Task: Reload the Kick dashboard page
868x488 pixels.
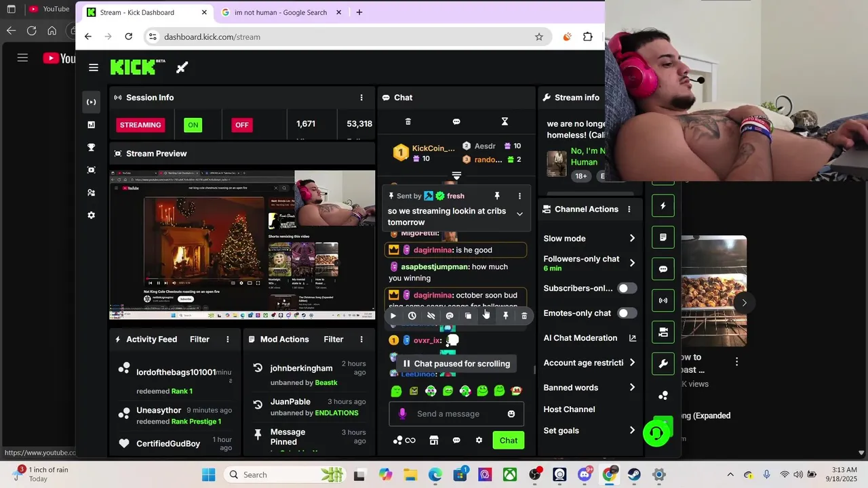Action: coord(129,37)
